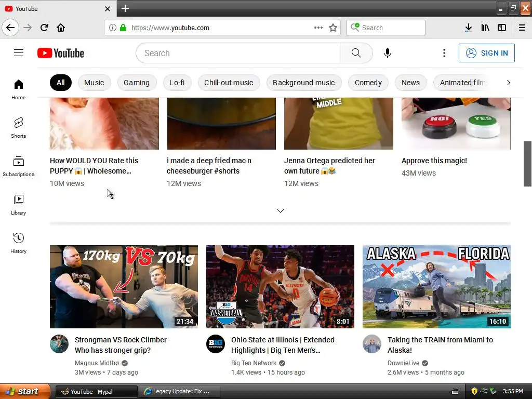The width and height of the screenshot is (532, 399).
Task: Open a new browser tab with plus
Action: pyautogui.click(x=125, y=8)
